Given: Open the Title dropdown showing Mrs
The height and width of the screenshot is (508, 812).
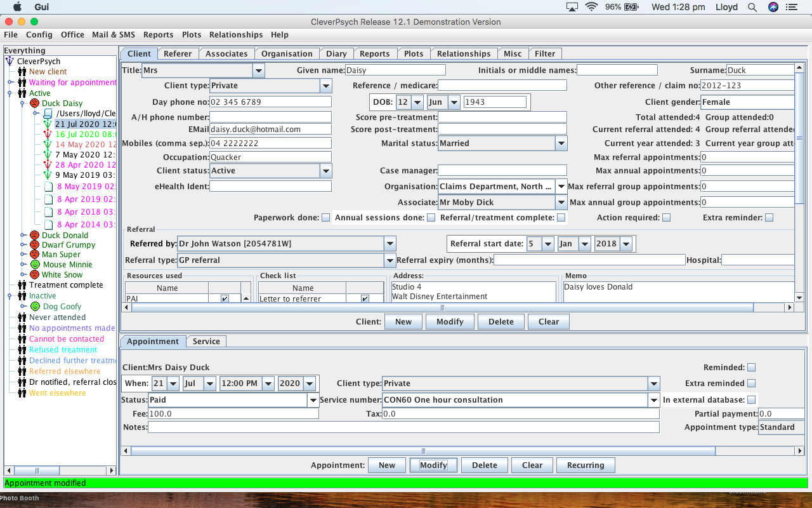Looking at the screenshot, I should (x=258, y=70).
